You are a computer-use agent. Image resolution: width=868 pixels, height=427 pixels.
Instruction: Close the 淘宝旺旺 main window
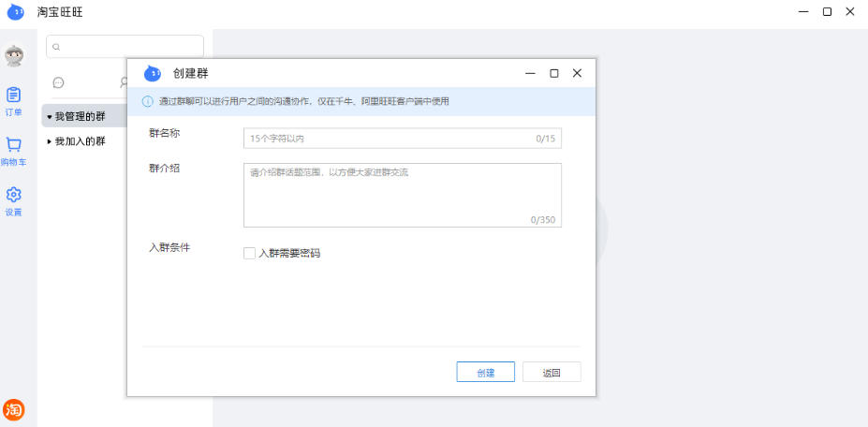[849, 11]
